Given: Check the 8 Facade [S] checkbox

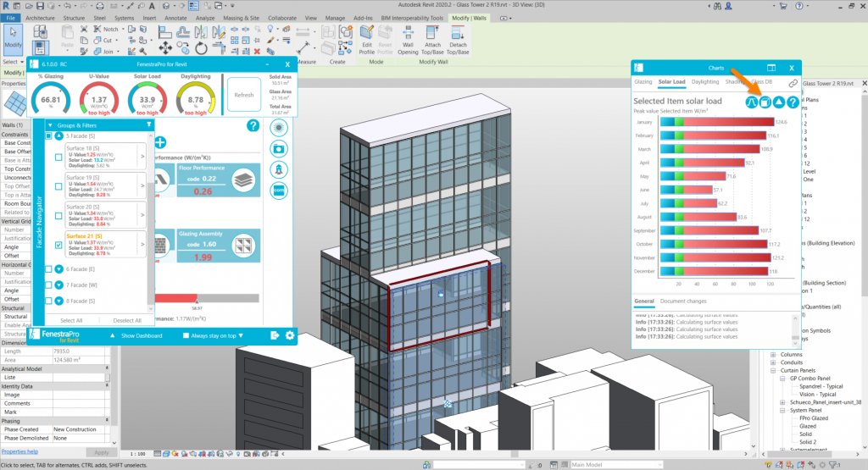Looking at the screenshot, I should coord(48,301).
